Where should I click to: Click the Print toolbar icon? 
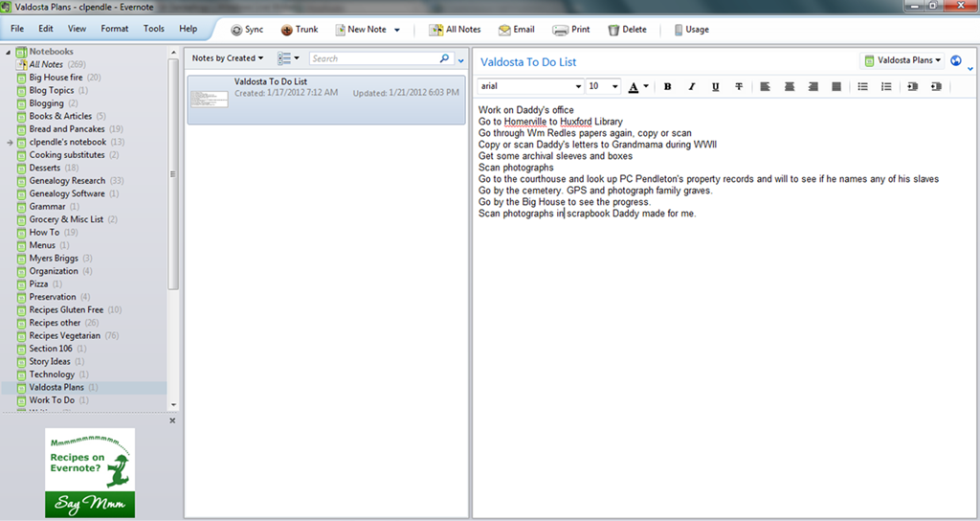pos(560,30)
